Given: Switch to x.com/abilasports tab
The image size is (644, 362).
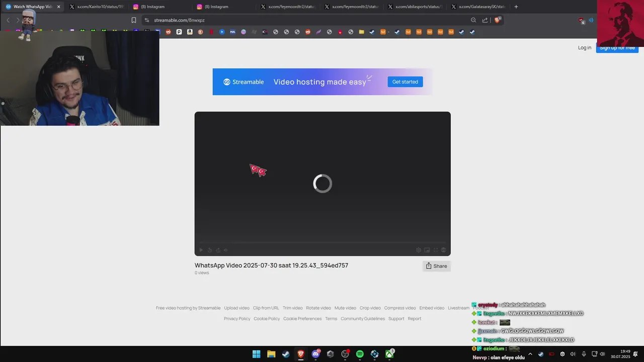Looking at the screenshot, I should click(x=414, y=7).
